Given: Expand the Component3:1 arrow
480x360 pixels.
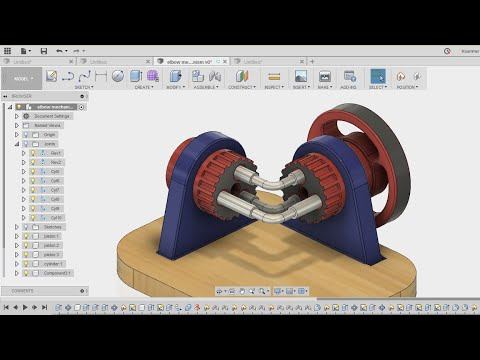Looking at the screenshot, I should point(17,273).
